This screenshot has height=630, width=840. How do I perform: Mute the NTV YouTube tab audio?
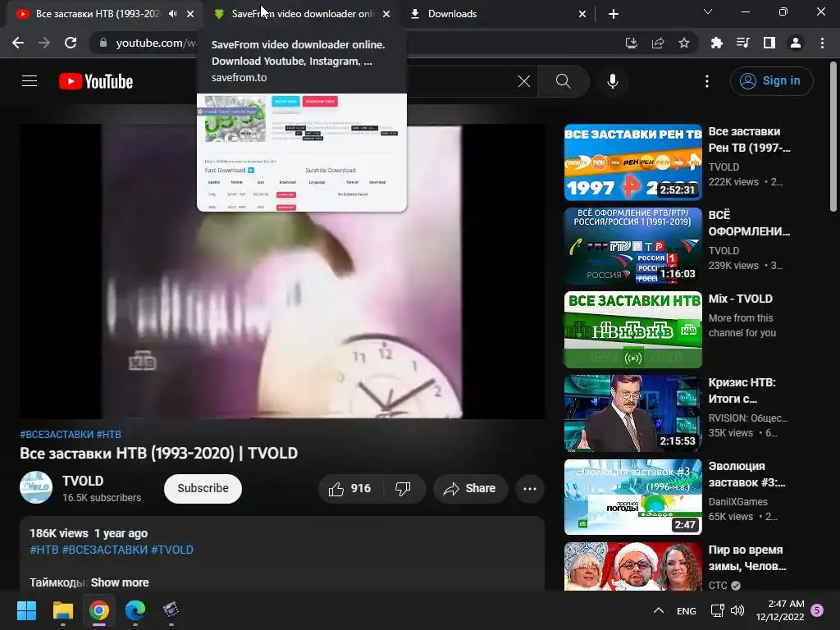coord(172,14)
